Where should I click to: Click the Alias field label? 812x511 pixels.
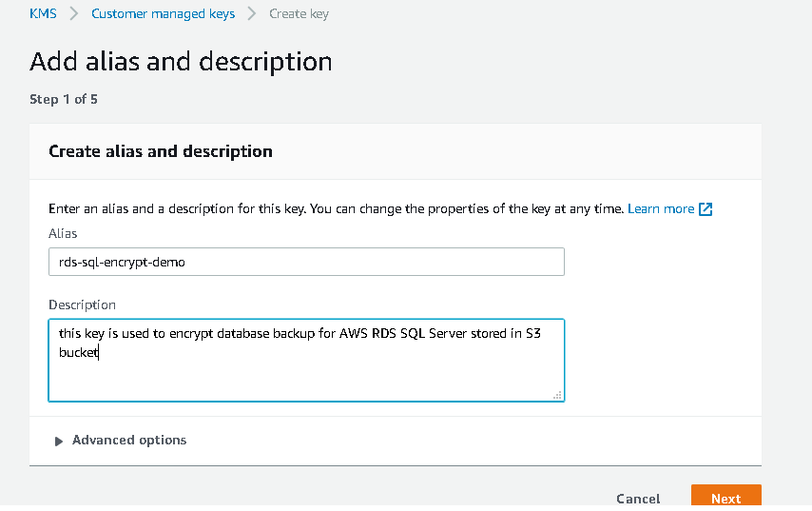pyautogui.click(x=63, y=233)
